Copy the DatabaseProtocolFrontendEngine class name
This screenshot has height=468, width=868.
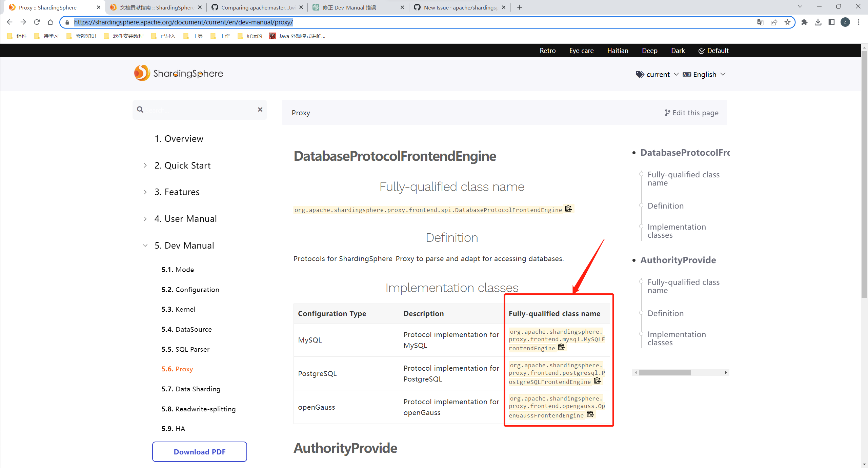(568, 209)
